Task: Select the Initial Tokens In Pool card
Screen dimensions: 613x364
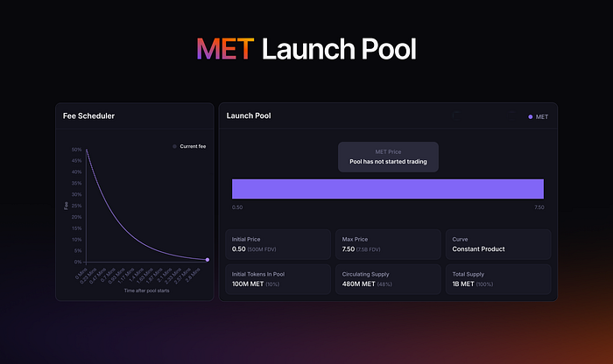Action: 278,279
